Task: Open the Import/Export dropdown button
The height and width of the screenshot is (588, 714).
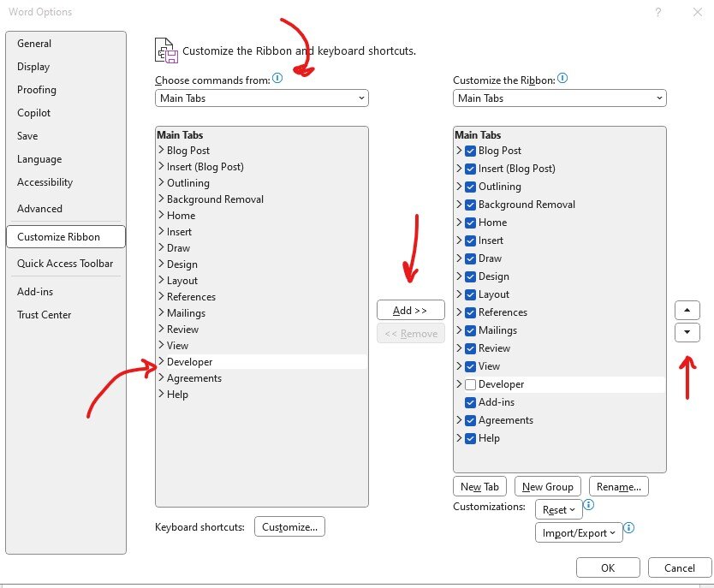Action: (579, 533)
